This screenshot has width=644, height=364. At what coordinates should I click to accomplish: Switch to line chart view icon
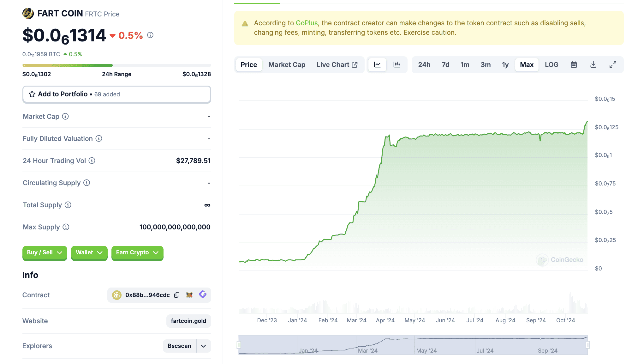[x=377, y=65]
